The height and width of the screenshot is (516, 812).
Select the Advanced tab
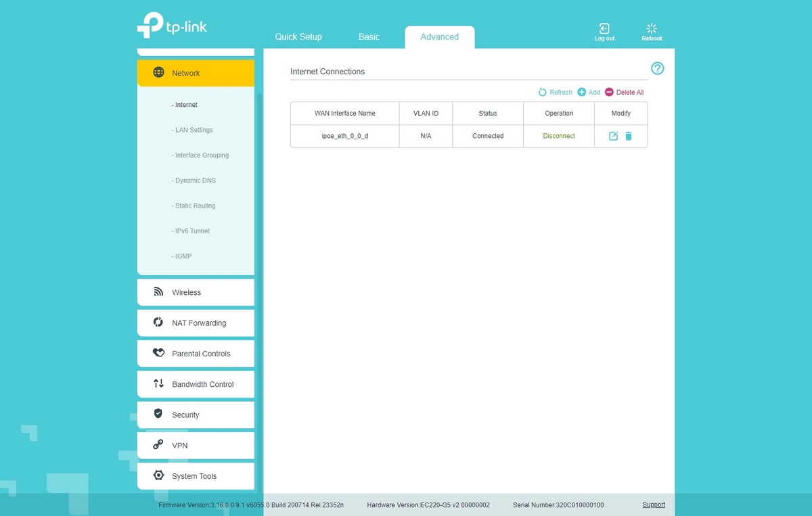440,37
